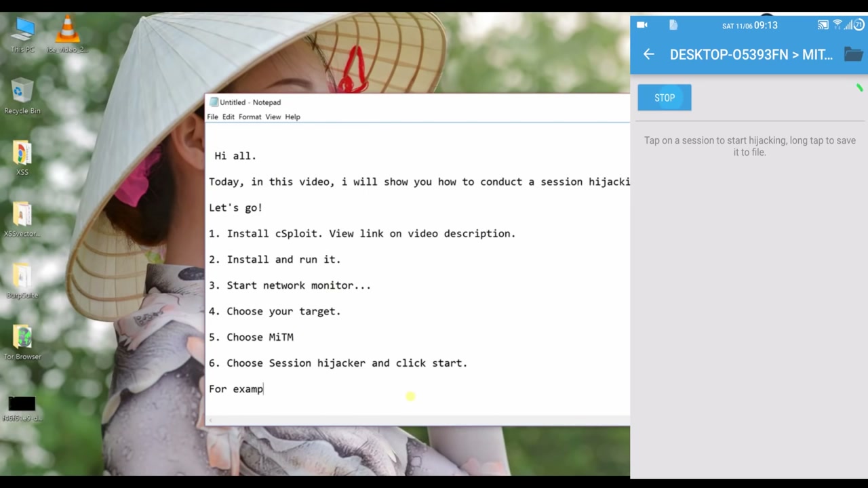Click the 'Install cSploit' step line
Image resolution: width=868 pixels, height=488 pixels.
tap(362, 233)
